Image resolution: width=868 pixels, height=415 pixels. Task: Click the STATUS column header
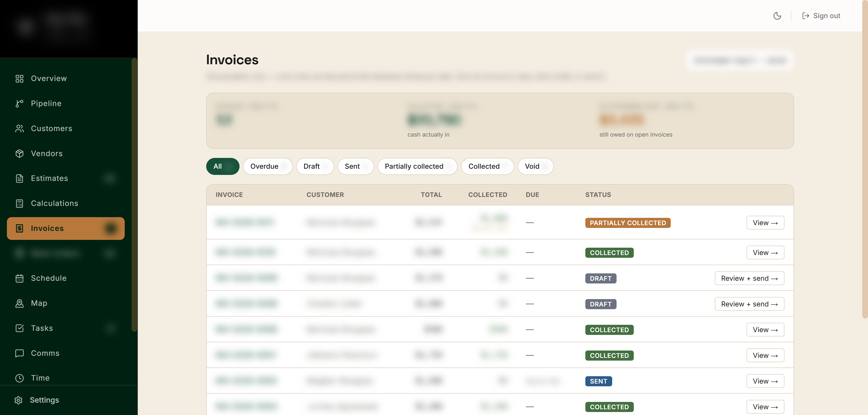(x=598, y=195)
